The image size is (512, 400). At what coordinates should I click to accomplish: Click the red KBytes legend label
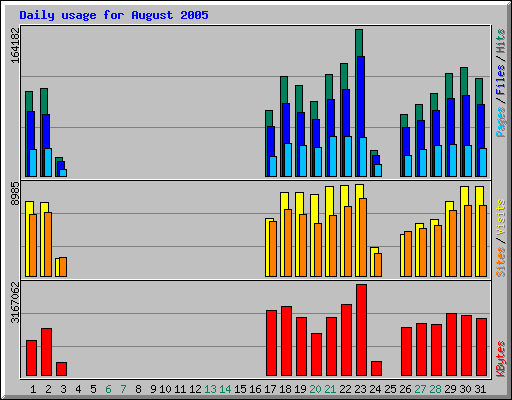pyautogui.click(x=501, y=359)
